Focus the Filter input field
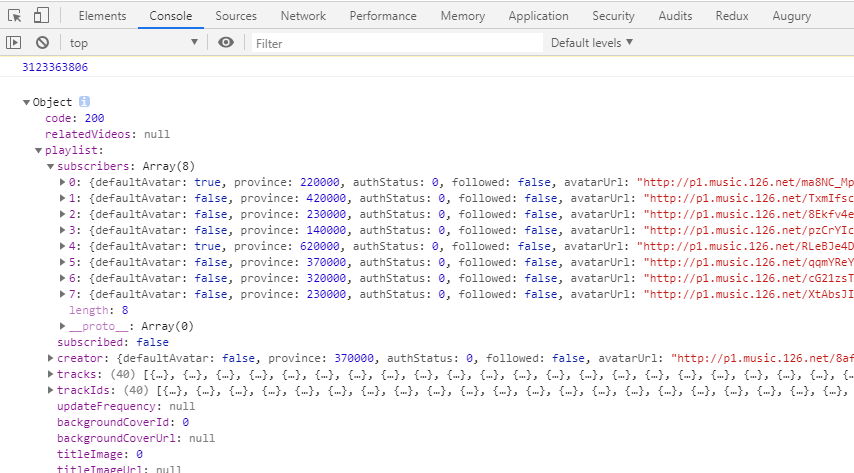 (x=397, y=44)
